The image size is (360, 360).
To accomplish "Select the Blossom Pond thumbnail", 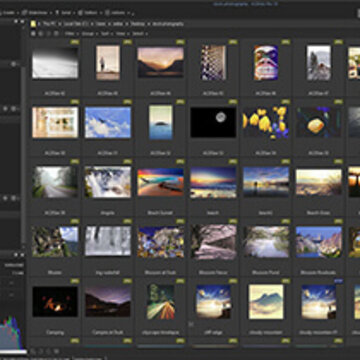I will coord(266,242).
